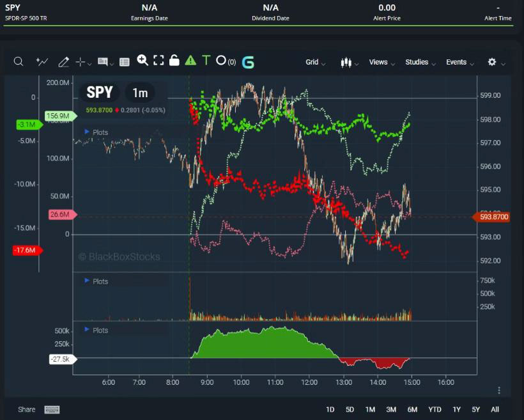
Task: Open the vertical three-dot more menu
Action: point(499,390)
